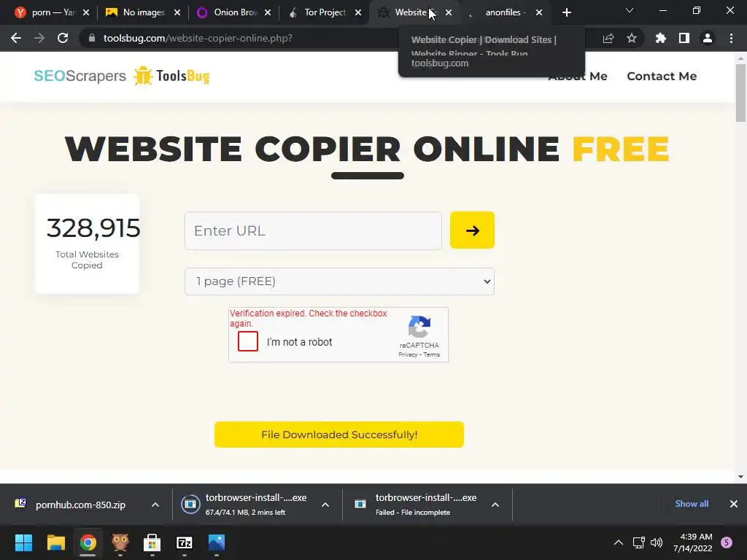Screen dimensions: 747x560
Task: Open the Extensions puzzle icon
Action: pyautogui.click(x=661, y=38)
